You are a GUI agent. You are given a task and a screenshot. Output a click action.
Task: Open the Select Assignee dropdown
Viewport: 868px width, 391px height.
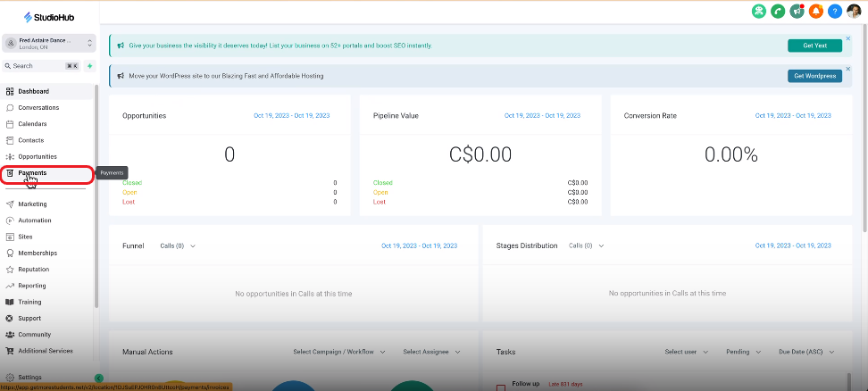(x=432, y=352)
